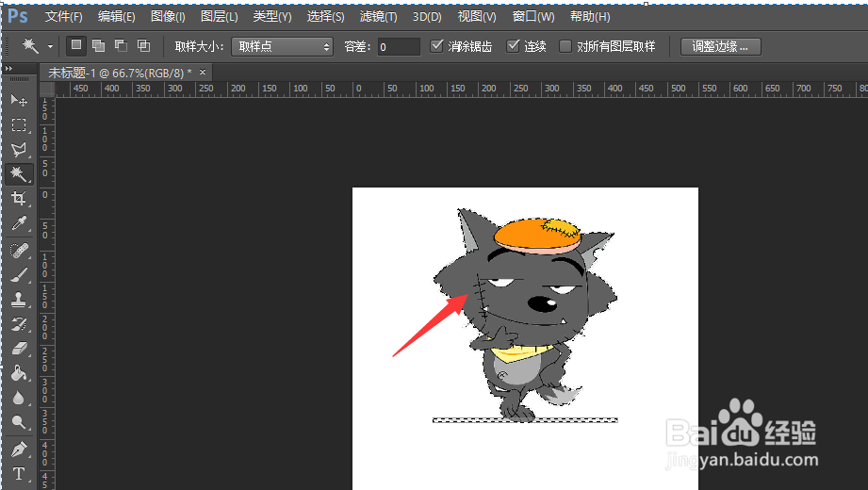Select the Crop tool
868x490 pixels.
[19, 199]
